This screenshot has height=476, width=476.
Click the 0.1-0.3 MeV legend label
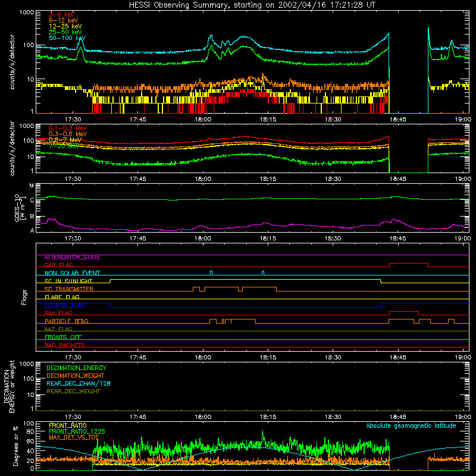click(67, 128)
